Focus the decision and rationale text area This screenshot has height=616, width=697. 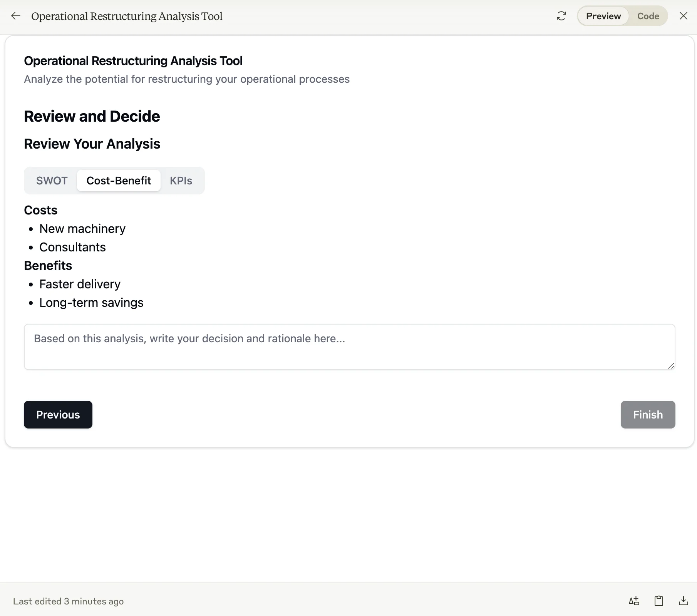(x=350, y=347)
